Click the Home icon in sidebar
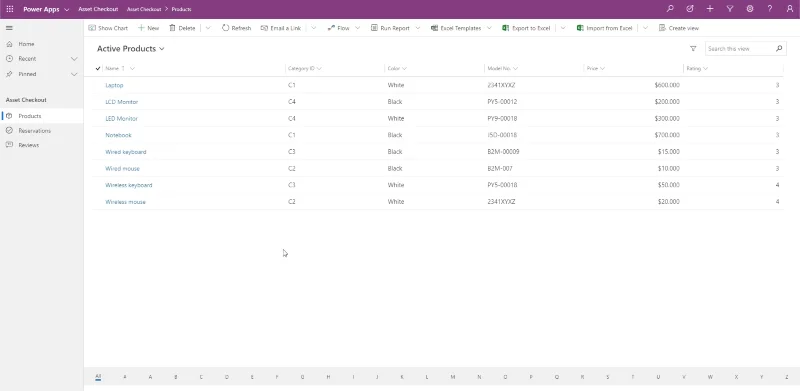 tap(9, 44)
